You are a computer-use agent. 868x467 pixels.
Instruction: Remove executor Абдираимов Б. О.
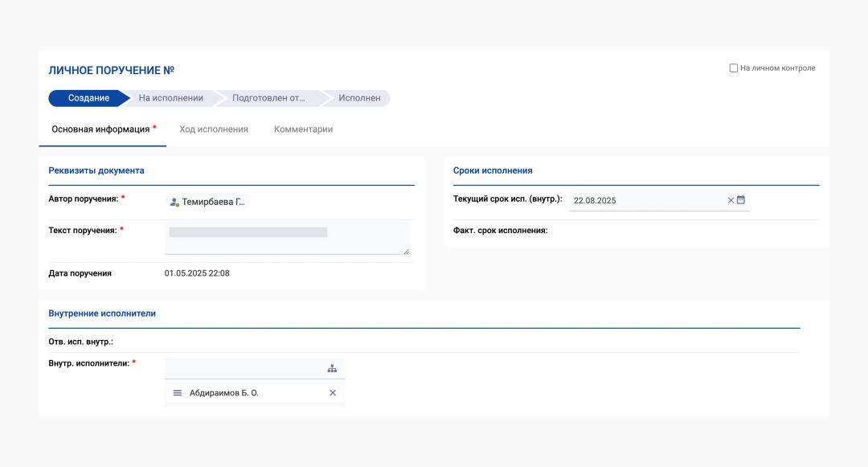[333, 393]
